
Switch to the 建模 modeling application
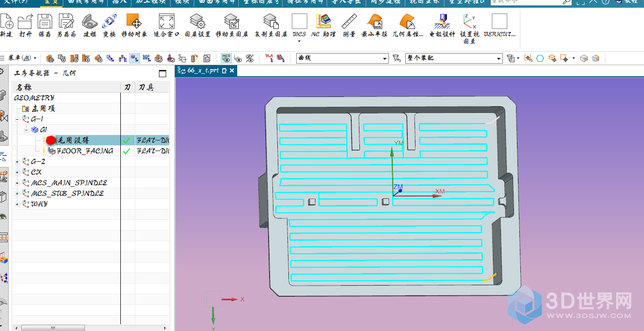coord(90,22)
